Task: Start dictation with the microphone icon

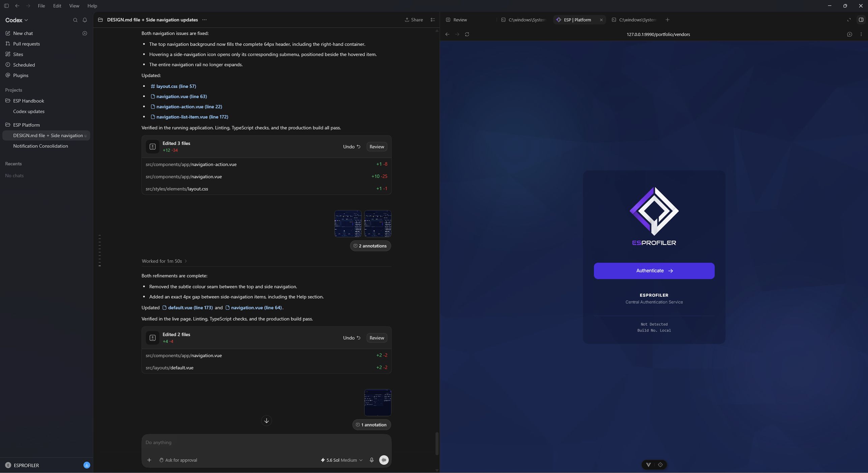Action: [x=371, y=460]
